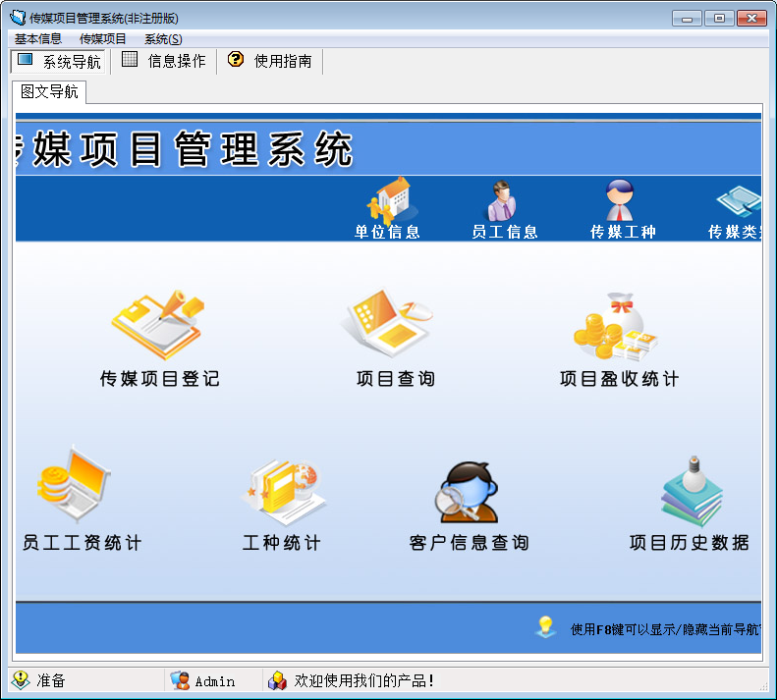Viewport: 777px width, 700px height.
Task: Open the 系统(S) menu
Action: click(163, 38)
